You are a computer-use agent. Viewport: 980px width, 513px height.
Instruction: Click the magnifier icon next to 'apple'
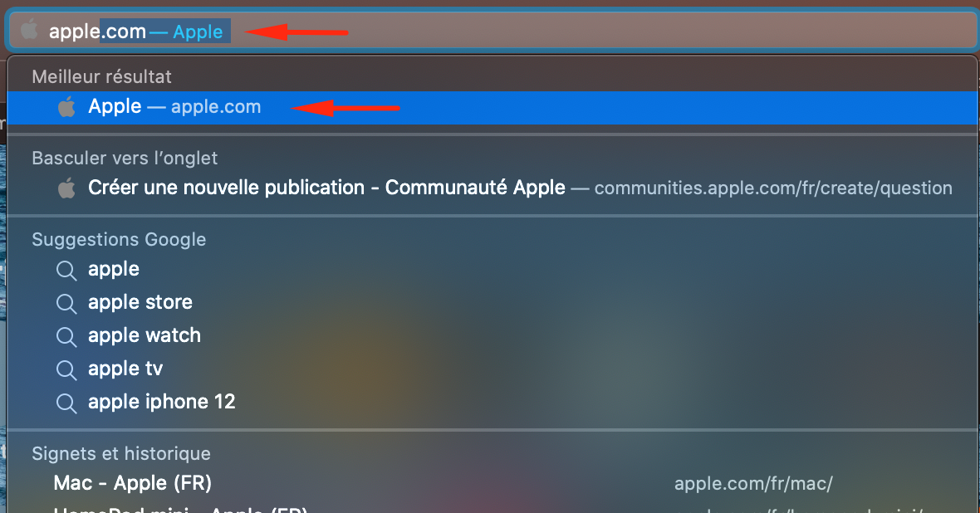[67, 271]
